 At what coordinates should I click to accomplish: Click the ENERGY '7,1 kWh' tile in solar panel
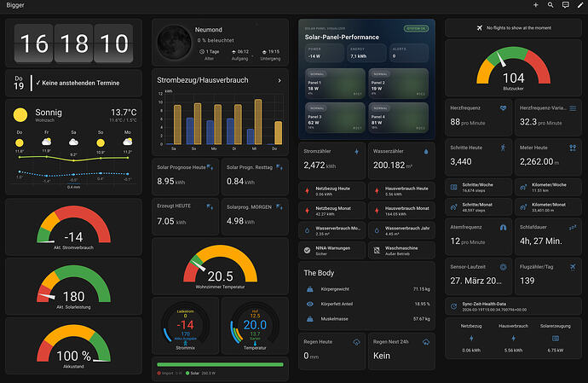366,53
